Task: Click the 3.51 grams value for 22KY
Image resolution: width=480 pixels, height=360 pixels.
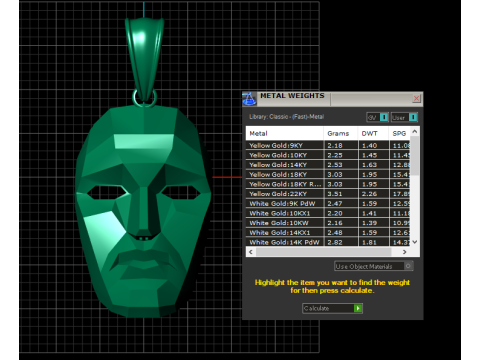Action: (x=335, y=194)
